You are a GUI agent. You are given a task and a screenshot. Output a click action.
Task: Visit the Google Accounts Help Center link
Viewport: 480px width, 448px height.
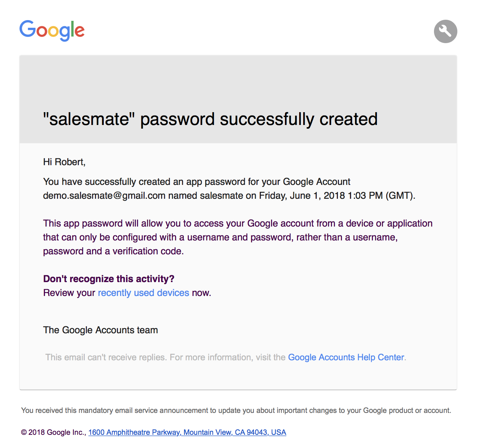(346, 357)
